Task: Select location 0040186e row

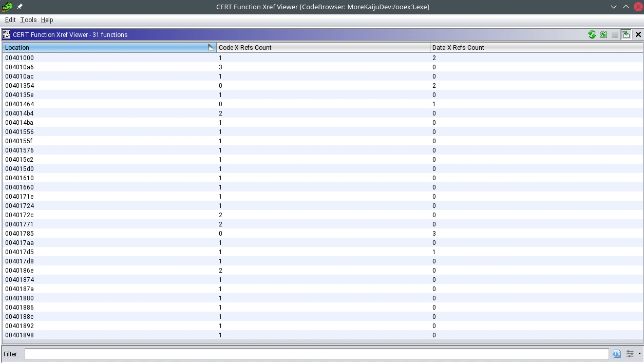Action: pyautogui.click(x=322, y=271)
